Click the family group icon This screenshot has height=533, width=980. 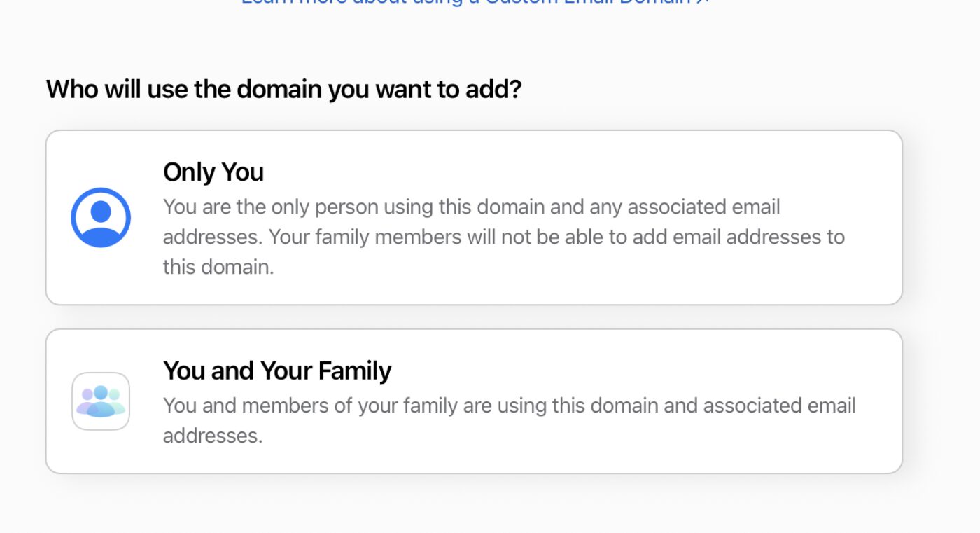[101, 401]
